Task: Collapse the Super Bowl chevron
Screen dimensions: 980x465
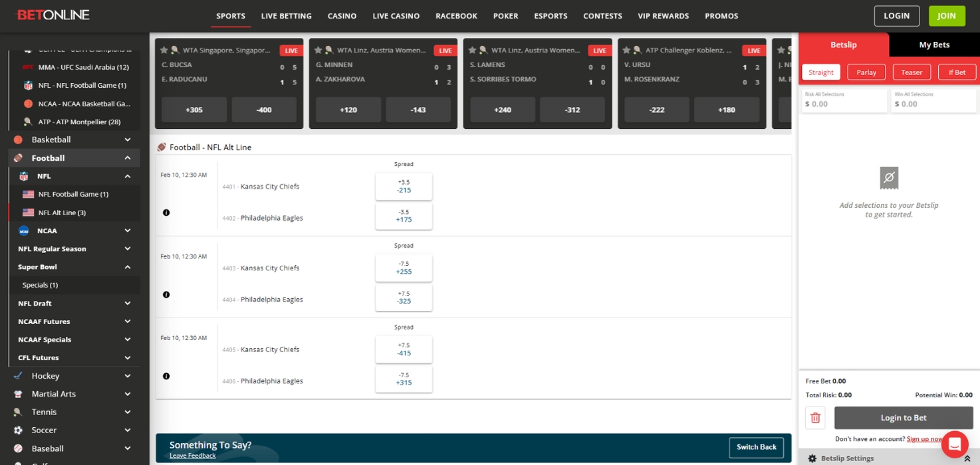Action: tap(128, 267)
